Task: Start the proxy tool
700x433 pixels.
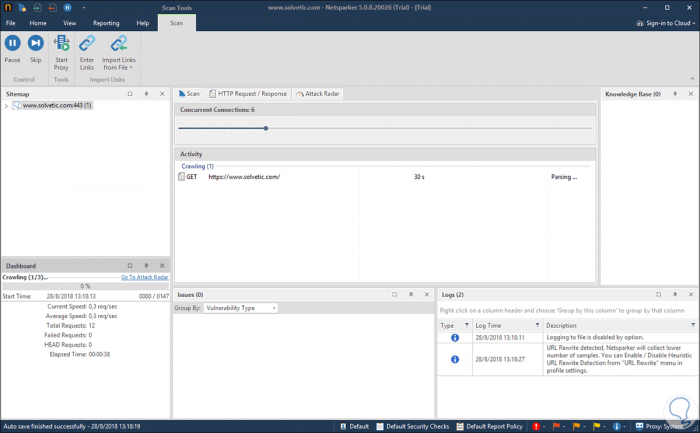Action: [x=61, y=53]
